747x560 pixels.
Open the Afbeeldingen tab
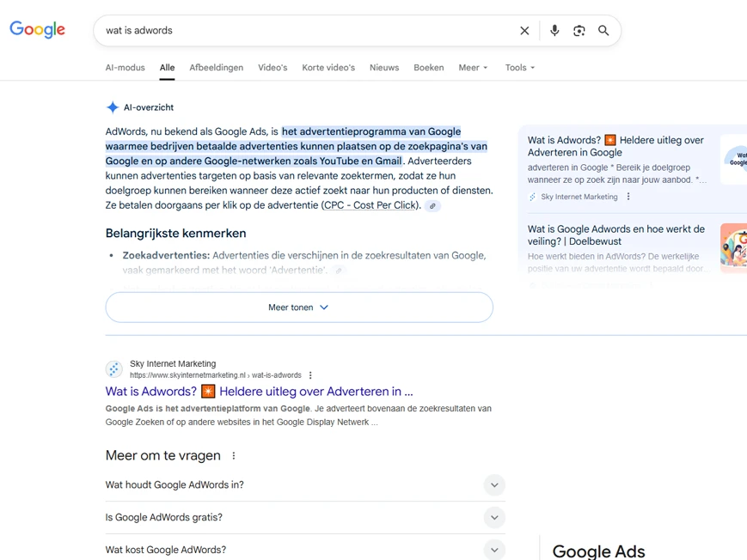coord(217,68)
